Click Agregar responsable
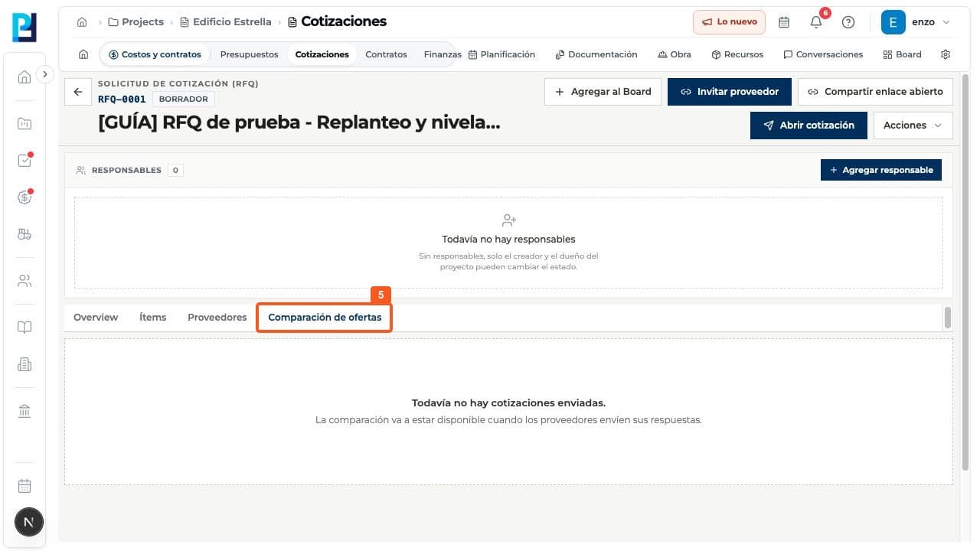The height and width of the screenshot is (551, 980). pos(881,170)
